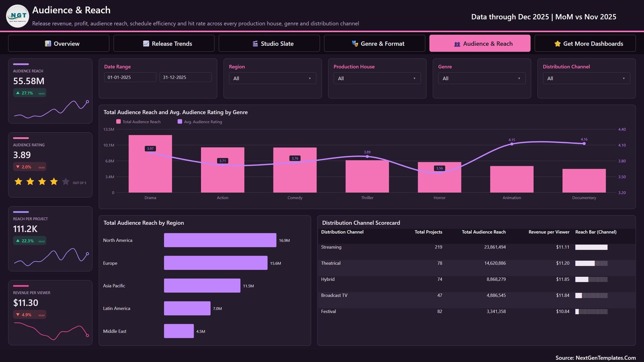The width and height of the screenshot is (644, 362).
Task: Open the Distribution Channel dropdown
Action: point(586,78)
